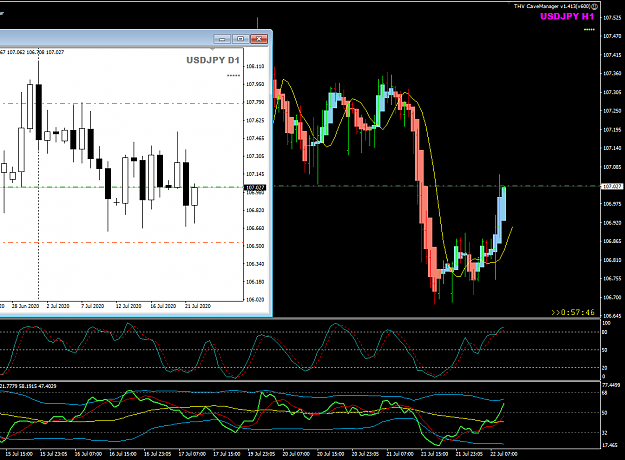Click 106.180 on the D1 price scale
Viewport: 625px width, 460px height.
tap(255, 282)
